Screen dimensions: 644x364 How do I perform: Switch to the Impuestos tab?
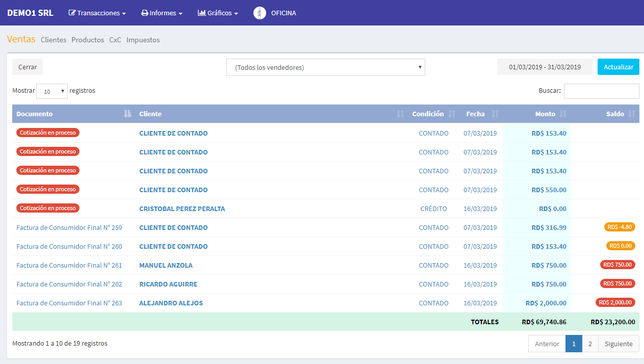click(143, 40)
